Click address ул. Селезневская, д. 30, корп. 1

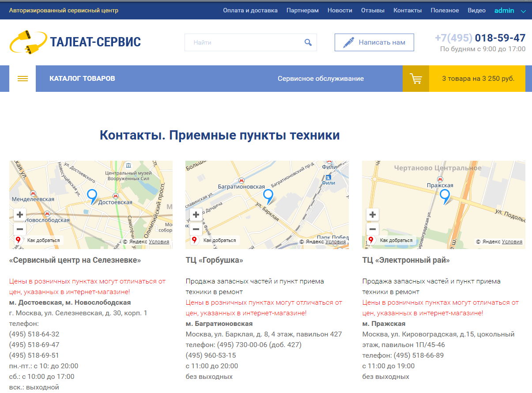pos(95,313)
